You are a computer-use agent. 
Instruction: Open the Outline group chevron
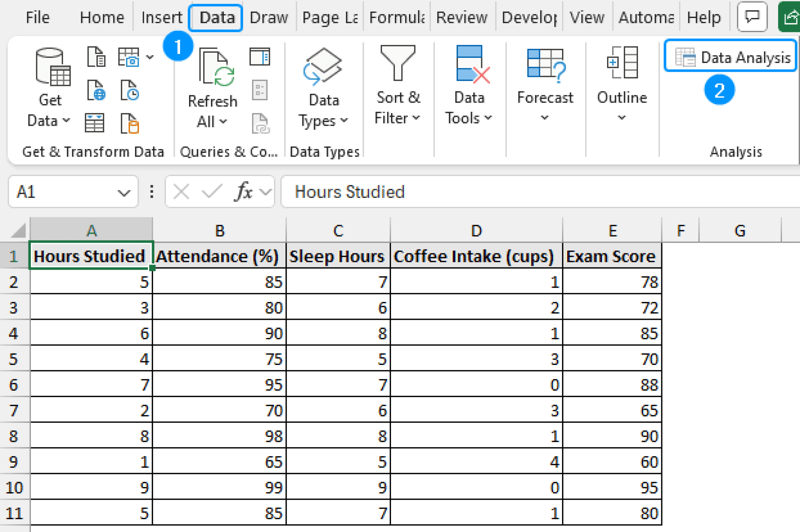621,117
